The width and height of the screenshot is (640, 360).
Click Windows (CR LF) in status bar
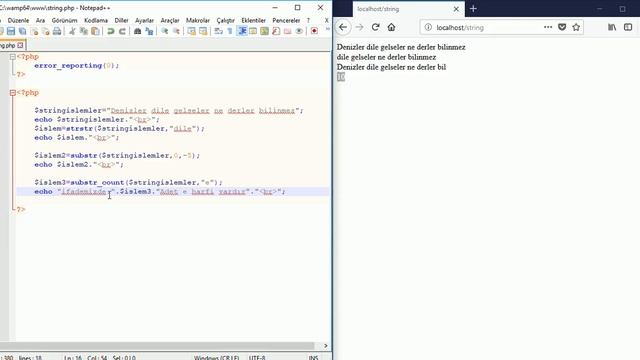pos(216,357)
